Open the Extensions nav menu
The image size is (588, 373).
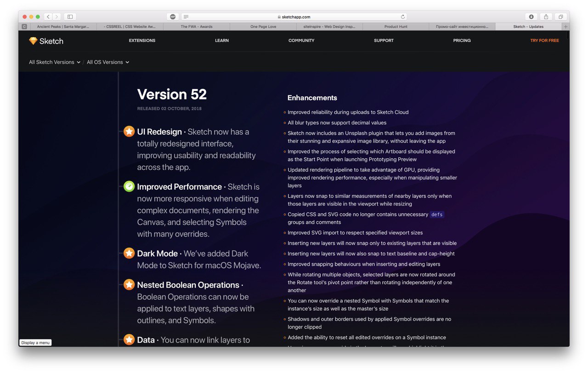coord(142,40)
